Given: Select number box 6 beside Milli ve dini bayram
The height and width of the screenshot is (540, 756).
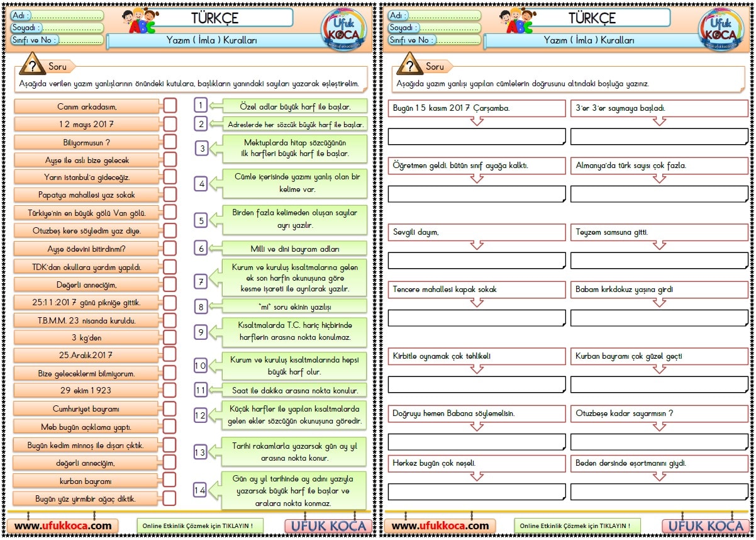Looking at the screenshot, I should click(x=201, y=248).
